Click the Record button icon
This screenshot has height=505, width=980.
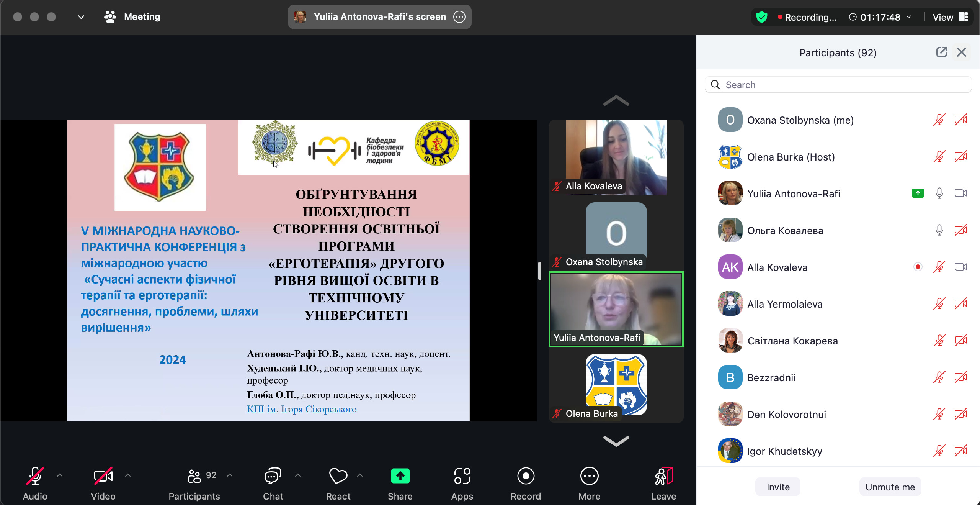pyautogui.click(x=526, y=476)
